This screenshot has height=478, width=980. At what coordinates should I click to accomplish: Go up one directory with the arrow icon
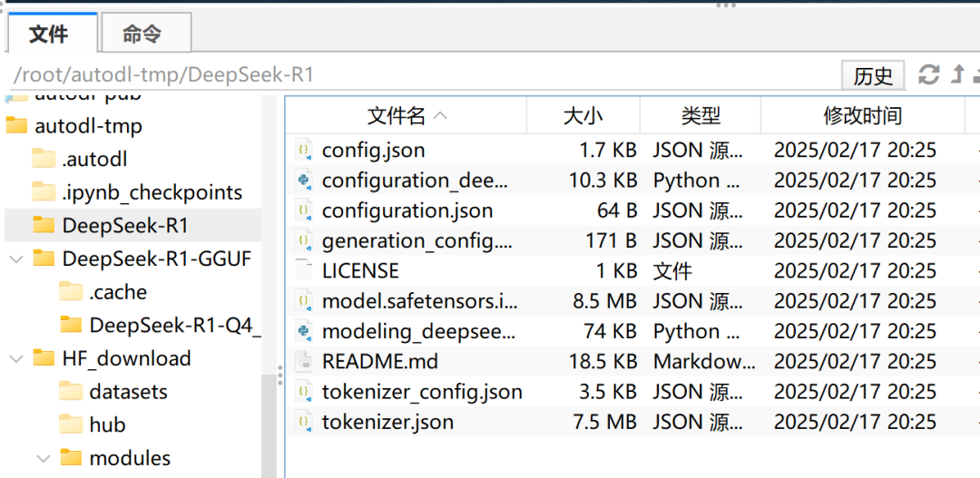[x=957, y=74]
